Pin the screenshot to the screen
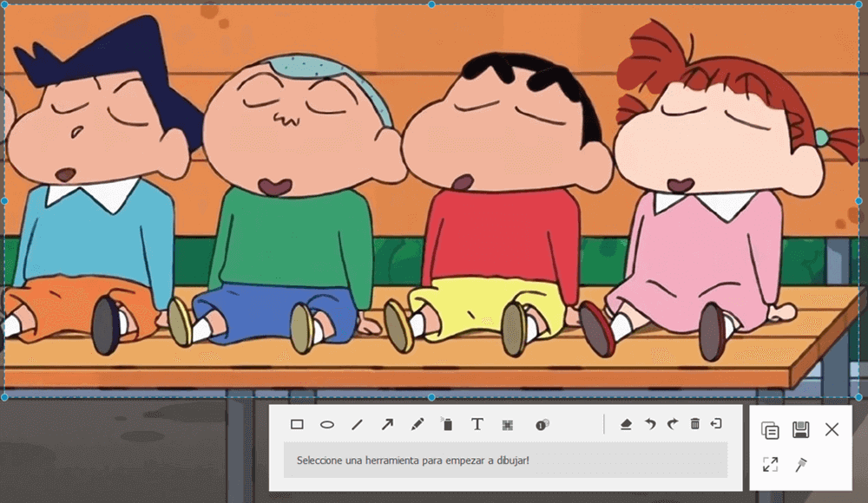 click(800, 465)
